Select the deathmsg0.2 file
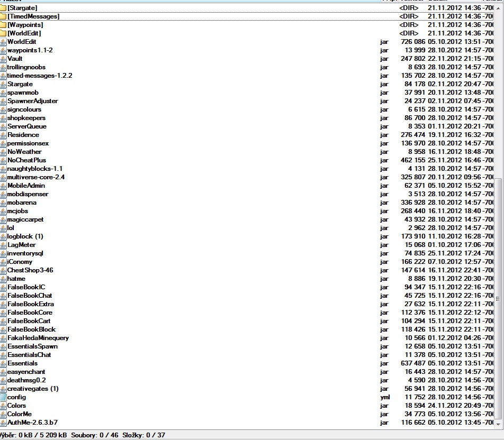This screenshot has height=440, width=504. click(26, 380)
